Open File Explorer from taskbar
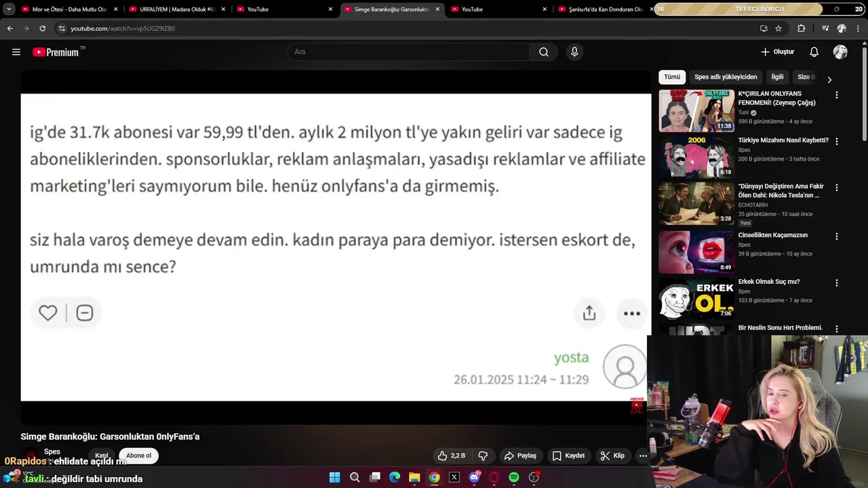This screenshot has height=488, width=868. click(x=414, y=477)
